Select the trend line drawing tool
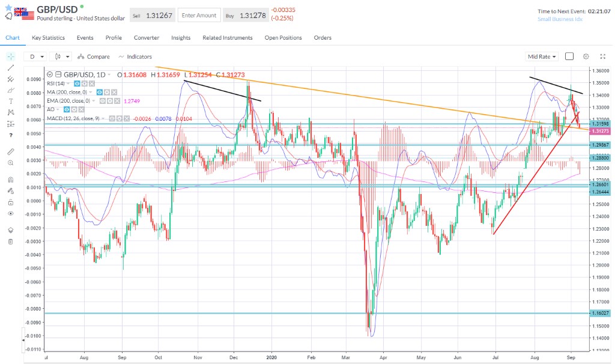This screenshot has height=364, width=615. (x=10, y=67)
